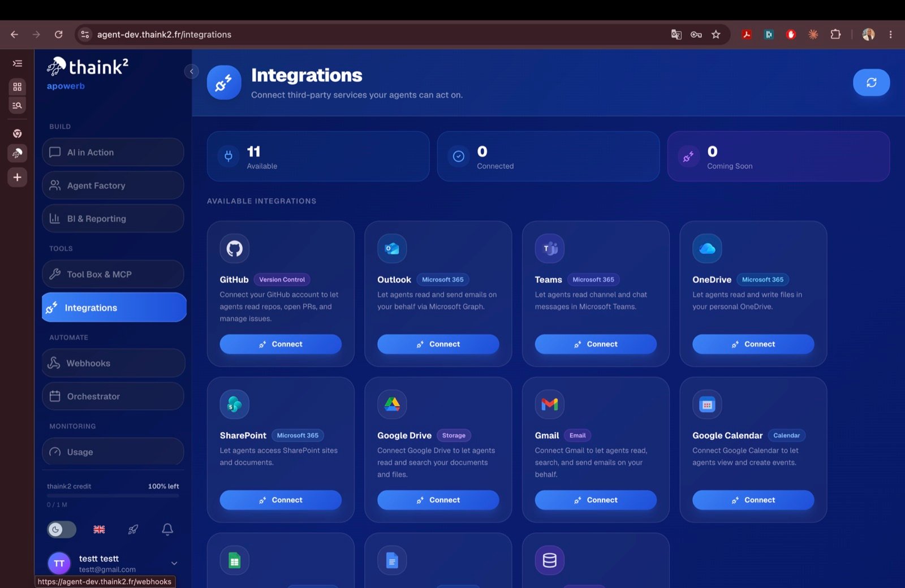
Task: Select Integrations menu item
Action: click(114, 308)
